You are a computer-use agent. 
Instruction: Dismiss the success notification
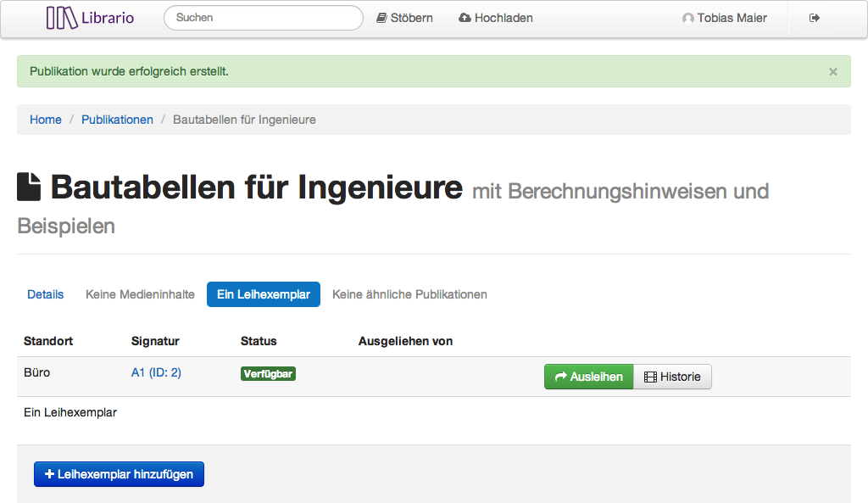click(x=832, y=71)
